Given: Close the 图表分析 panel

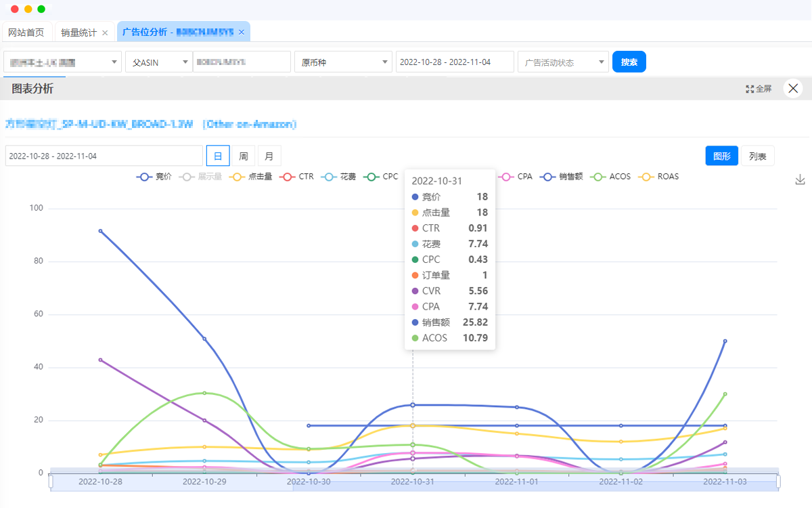Looking at the screenshot, I should click(x=793, y=88).
